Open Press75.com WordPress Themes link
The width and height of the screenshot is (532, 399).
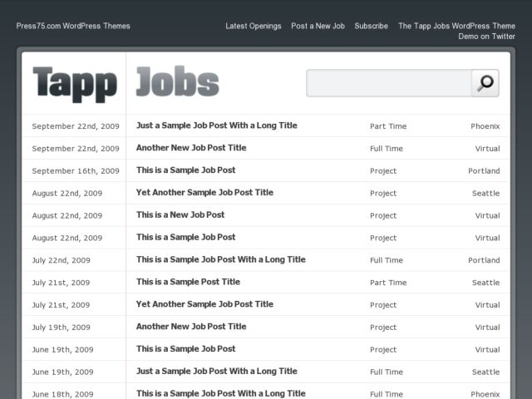tap(73, 26)
